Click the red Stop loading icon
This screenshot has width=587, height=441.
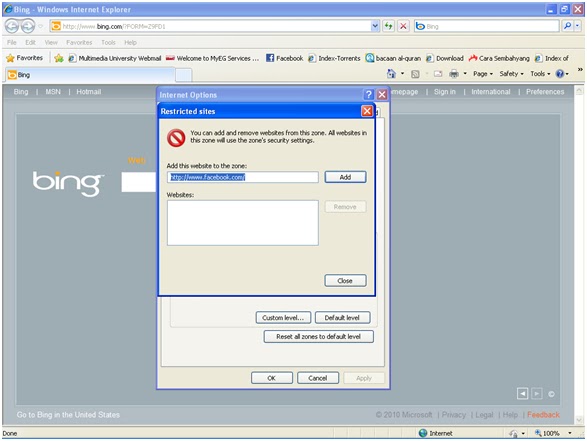403,26
